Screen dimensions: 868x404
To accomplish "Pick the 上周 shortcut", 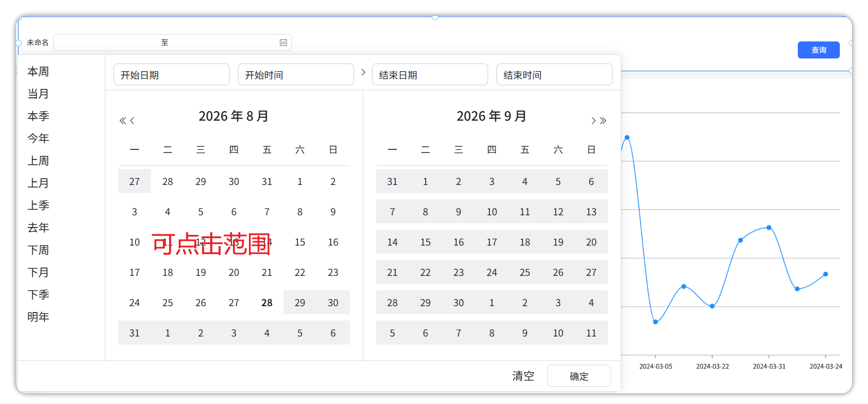I will [x=38, y=161].
